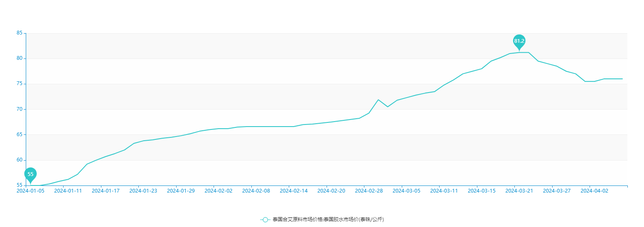This screenshot has height=227, width=644.
Task: Select the 2024-04-02 x-axis date label
Action: pyautogui.click(x=594, y=191)
